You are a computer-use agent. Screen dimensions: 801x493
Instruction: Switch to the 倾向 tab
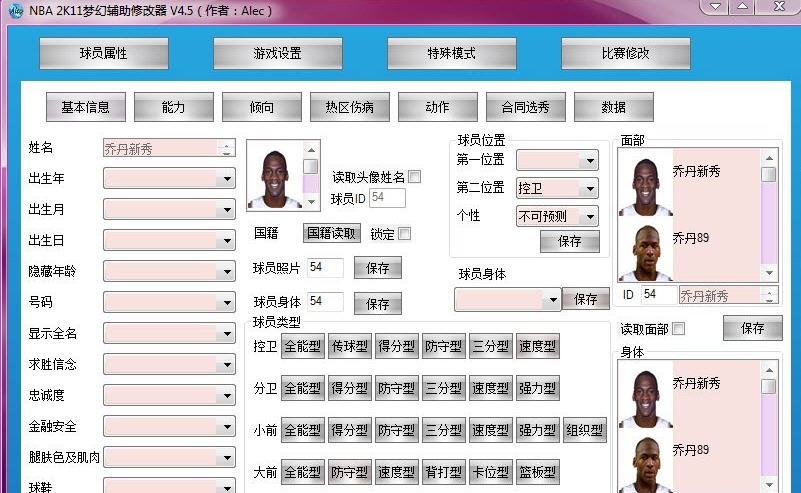point(262,107)
